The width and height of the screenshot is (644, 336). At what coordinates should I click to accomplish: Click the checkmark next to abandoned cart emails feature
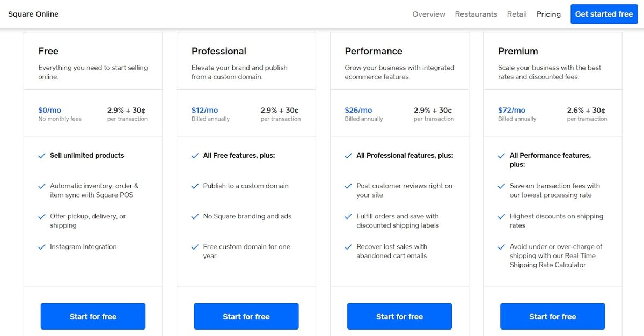[348, 247]
